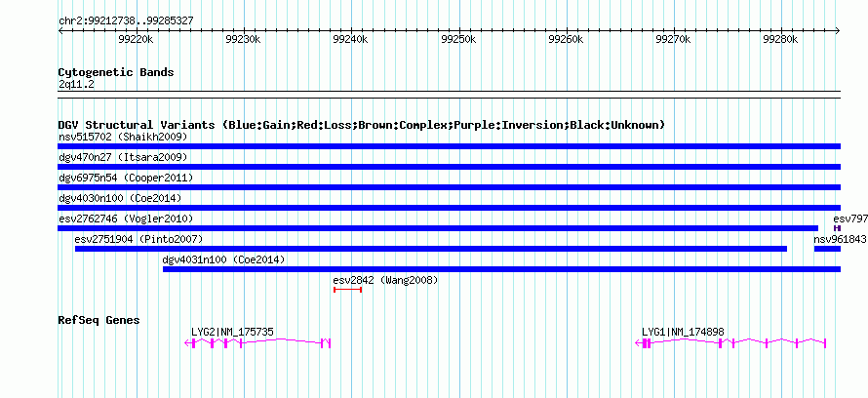Click the 99230k ruler label
The image size is (868, 398).
pos(244,39)
